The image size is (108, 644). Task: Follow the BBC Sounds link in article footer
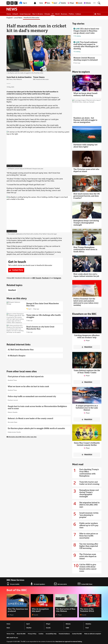[x=37, y=278]
